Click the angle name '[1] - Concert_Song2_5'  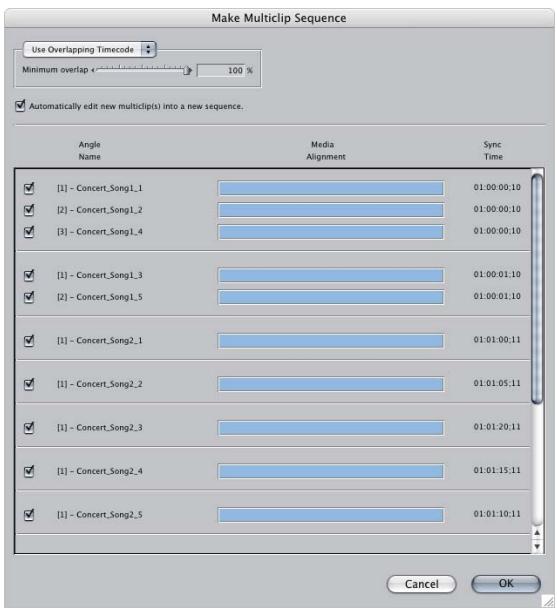click(100, 515)
